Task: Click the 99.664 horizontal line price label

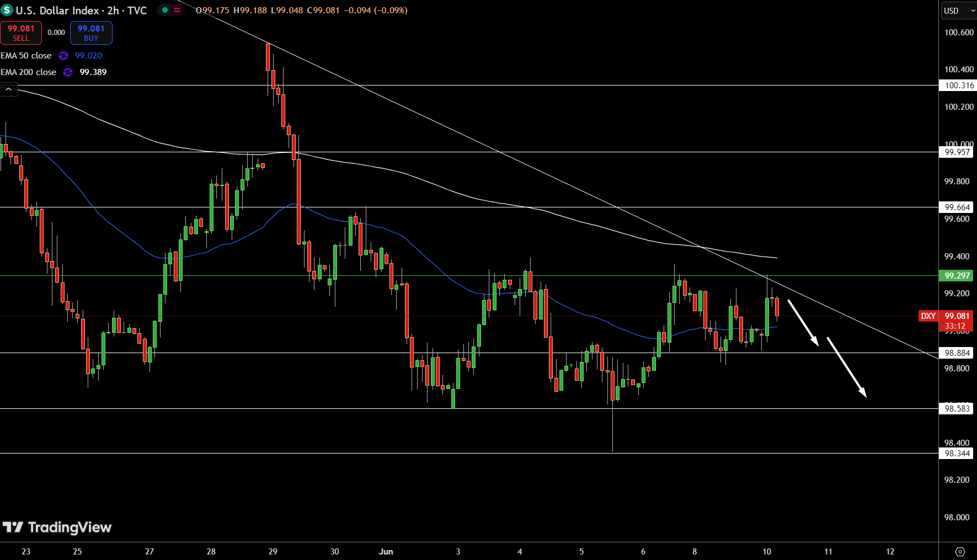Action: (957, 207)
